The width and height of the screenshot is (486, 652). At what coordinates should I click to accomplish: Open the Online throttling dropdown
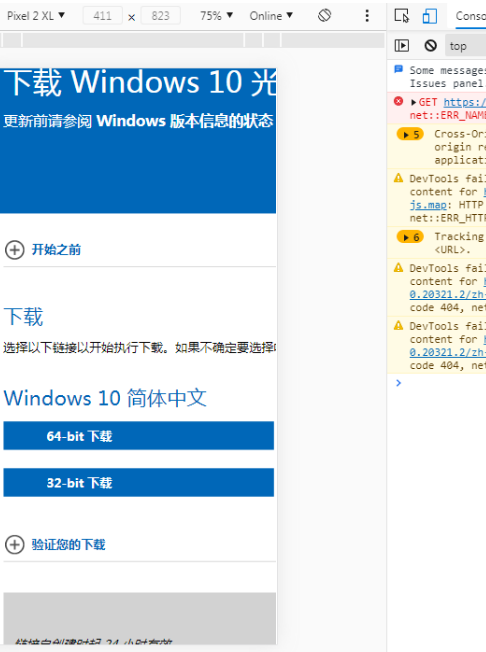(271, 16)
